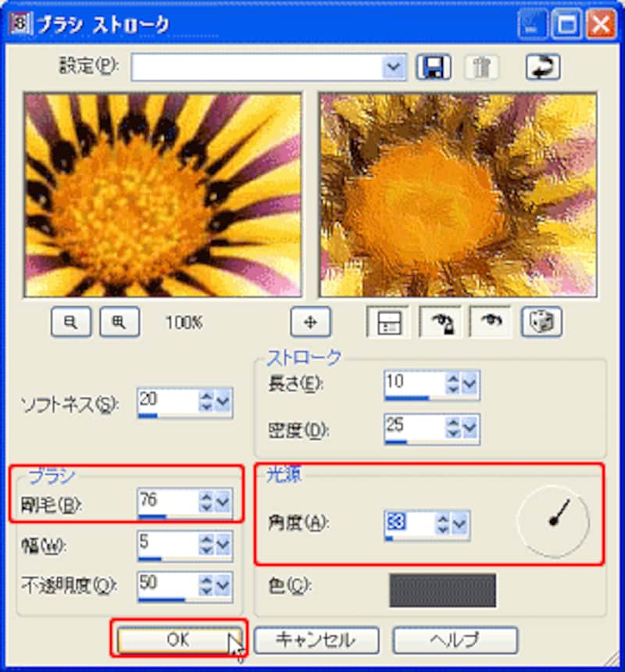Click the 角度 spinner arrows
The height and width of the screenshot is (672, 625).
pos(443,524)
